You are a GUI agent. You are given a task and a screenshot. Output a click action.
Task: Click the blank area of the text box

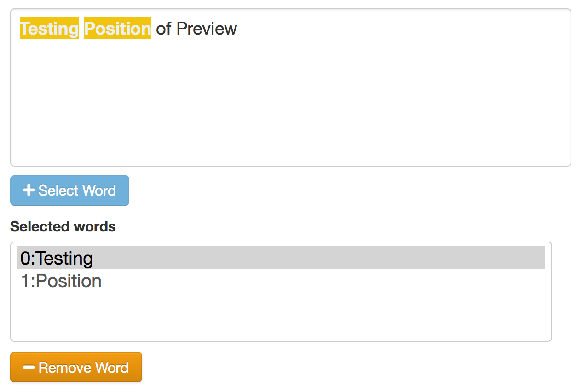click(x=290, y=101)
